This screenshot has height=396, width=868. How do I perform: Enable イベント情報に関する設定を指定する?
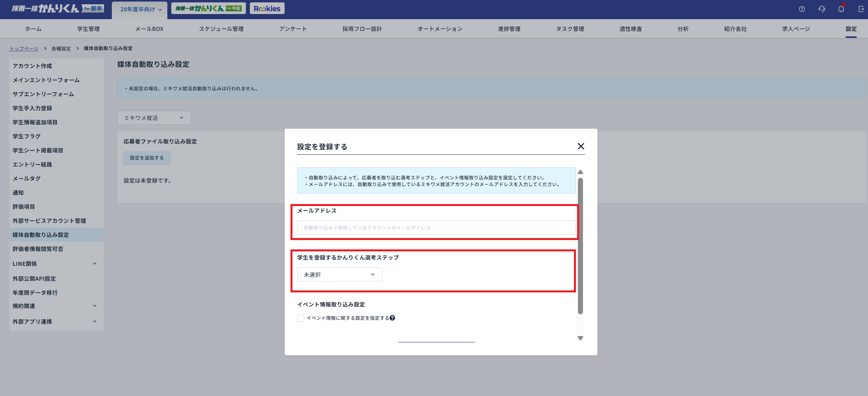(300, 318)
